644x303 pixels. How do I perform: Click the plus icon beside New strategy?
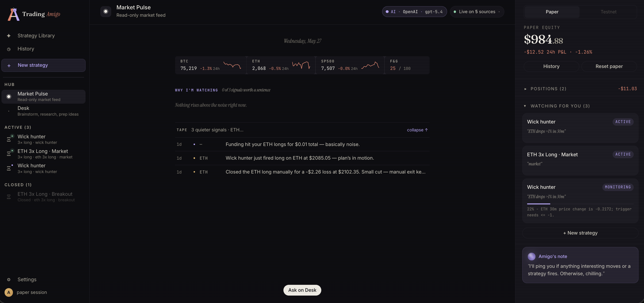coord(9,65)
